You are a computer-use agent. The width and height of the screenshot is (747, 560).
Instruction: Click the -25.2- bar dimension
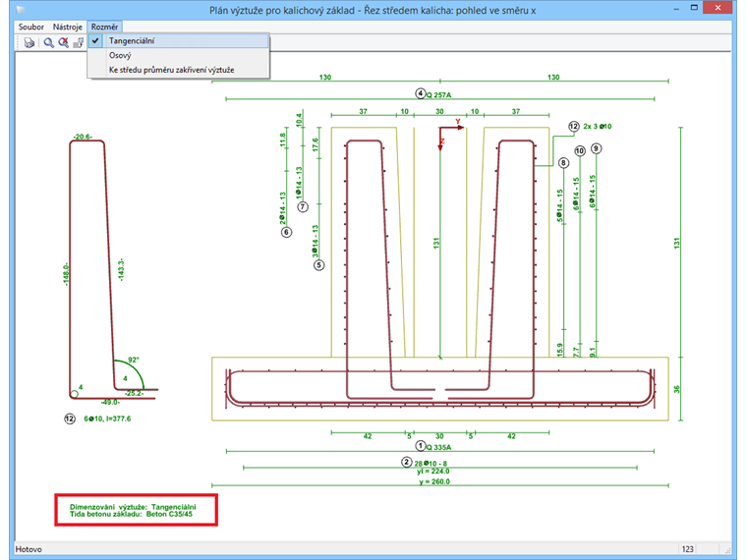(x=134, y=393)
